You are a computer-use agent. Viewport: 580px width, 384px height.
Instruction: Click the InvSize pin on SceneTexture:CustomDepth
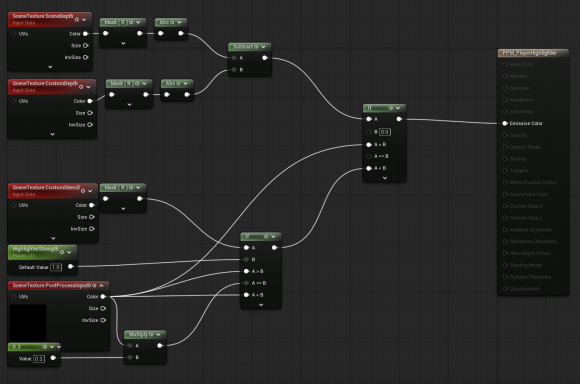pos(90,125)
